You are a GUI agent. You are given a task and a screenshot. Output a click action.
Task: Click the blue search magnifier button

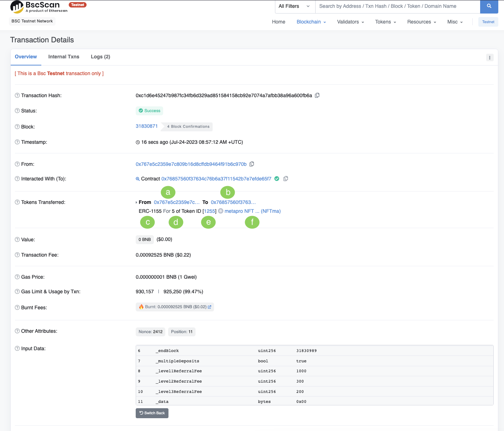coord(489,6)
